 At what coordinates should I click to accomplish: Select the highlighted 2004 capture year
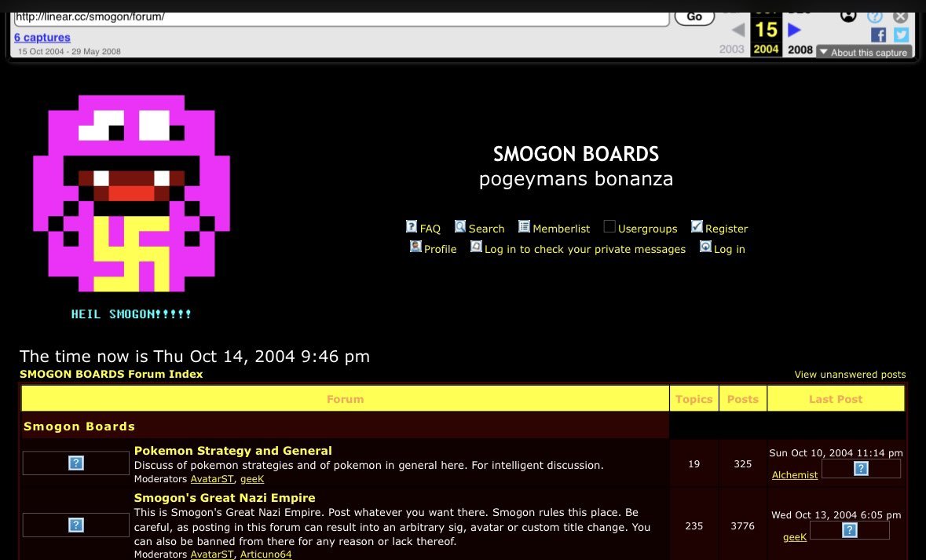point(766,49)
